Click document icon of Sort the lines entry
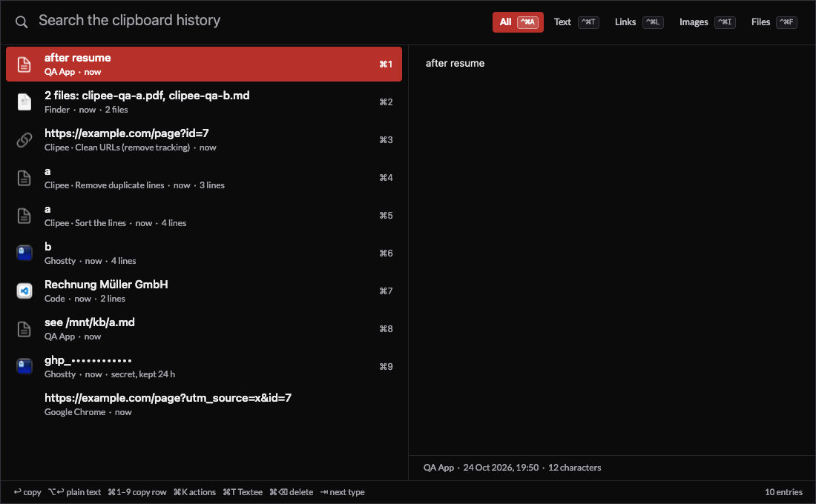This screenshot has height=504, width=816. (24, 216)
